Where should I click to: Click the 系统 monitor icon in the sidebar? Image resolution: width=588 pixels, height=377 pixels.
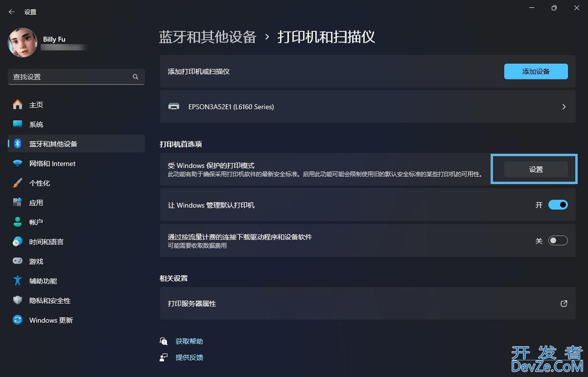click(18, 124)
